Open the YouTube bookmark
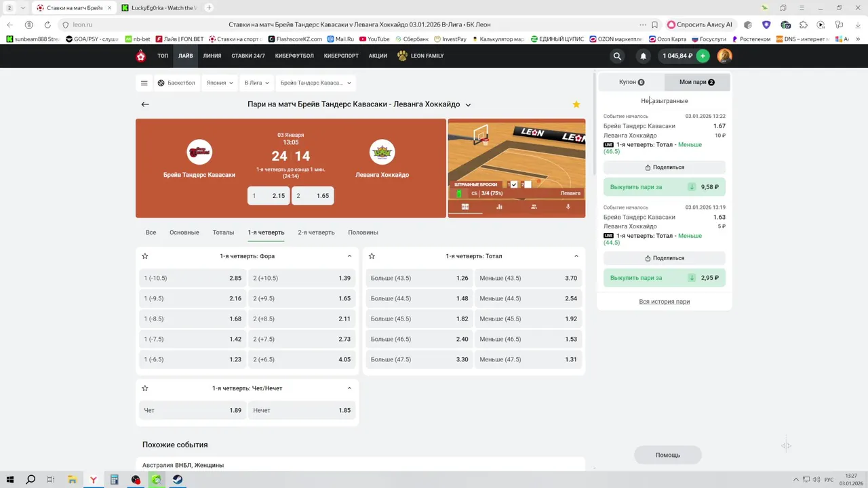Image resolution: width=868 pixels, height=488 pixels. (x=375, y=39)
